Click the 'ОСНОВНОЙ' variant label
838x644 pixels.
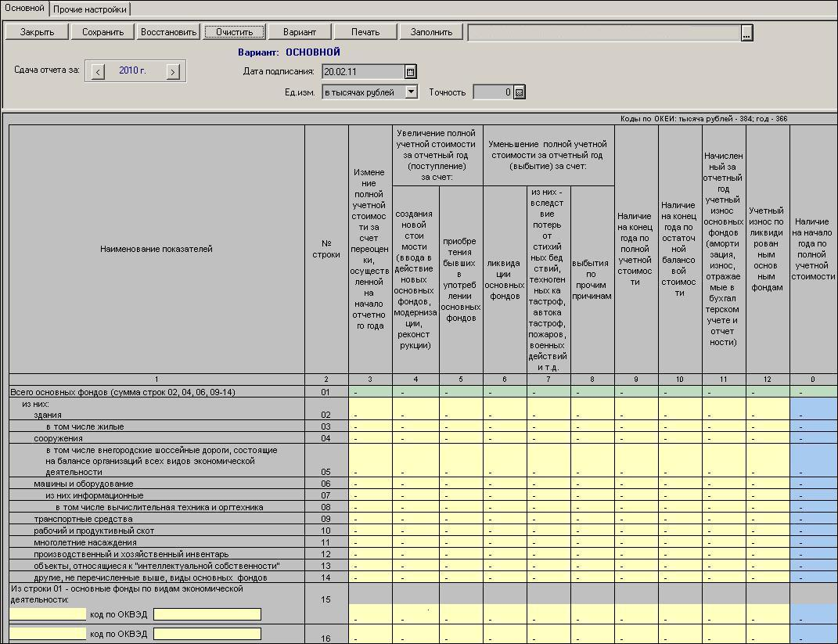click(x=313, y=52)
